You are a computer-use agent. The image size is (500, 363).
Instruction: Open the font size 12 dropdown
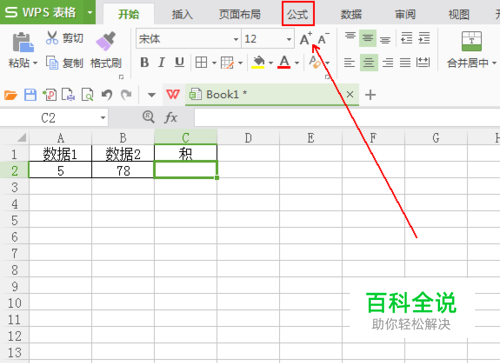pos(289,39)
